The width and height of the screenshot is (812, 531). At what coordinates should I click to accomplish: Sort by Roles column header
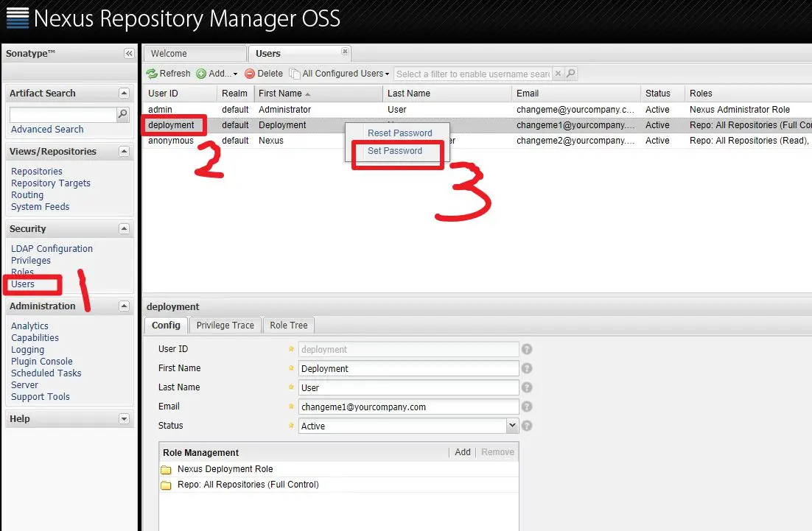[749, 93]
